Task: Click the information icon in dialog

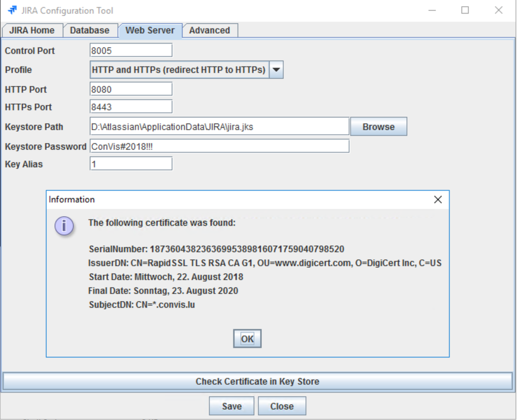Action: [64, 226]
